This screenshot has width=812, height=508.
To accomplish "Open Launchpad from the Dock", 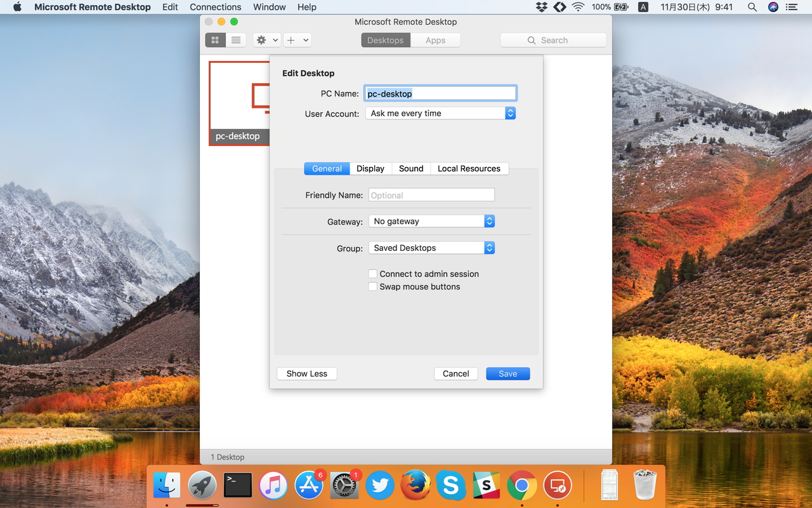I will (202, 486).
